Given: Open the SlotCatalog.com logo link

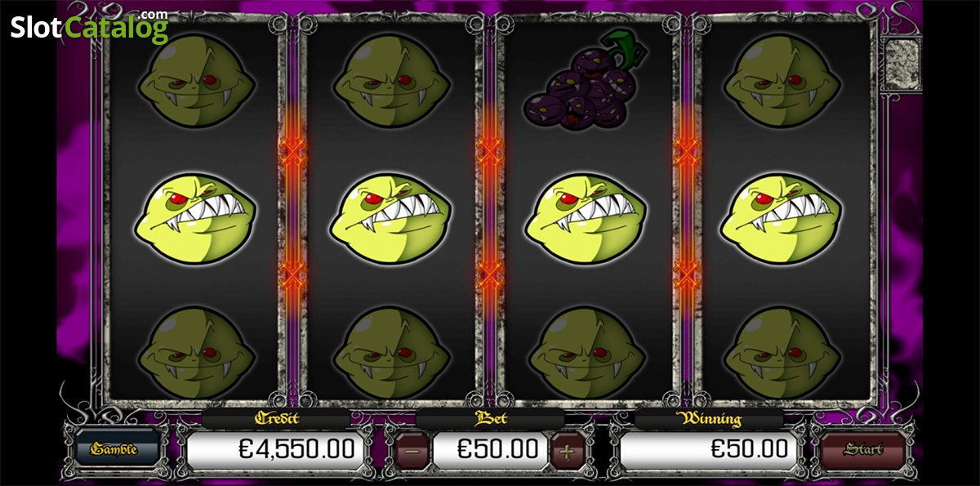Looking at the screenshot, I should point(90,26).
